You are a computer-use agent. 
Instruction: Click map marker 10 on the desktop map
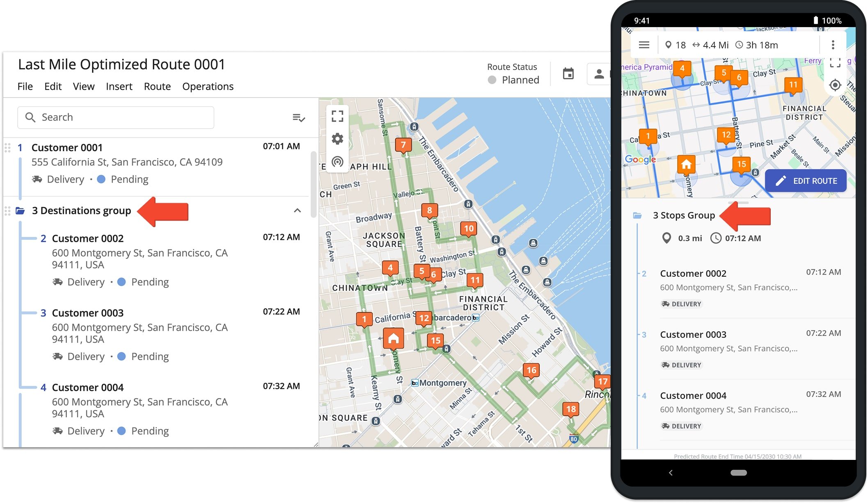point(469,229)
